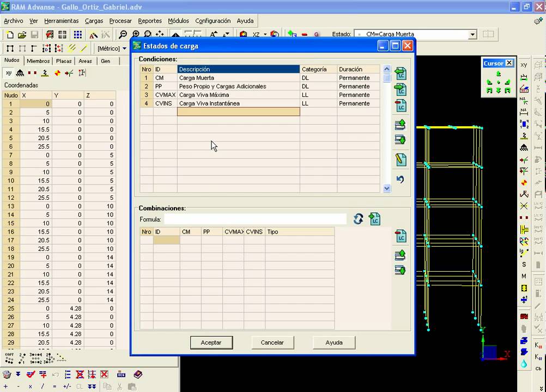The height and width of the screenshot is (392, 546).
Task: Open the Estado load case dropdown
Action: pos(472,34)
